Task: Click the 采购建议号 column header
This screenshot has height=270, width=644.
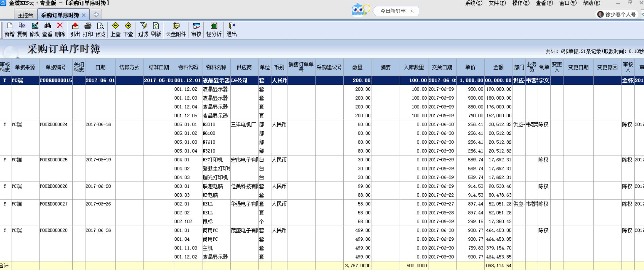Action: point(329,67)
